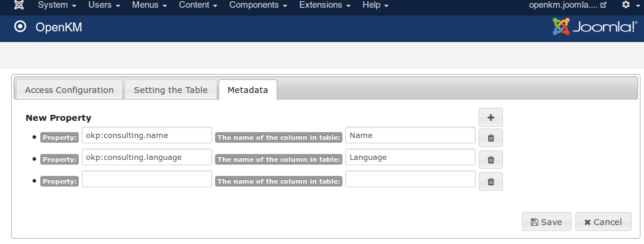Expand the Components menu
This screenshot has height=244, width=644.
click(x=258, y=5)
